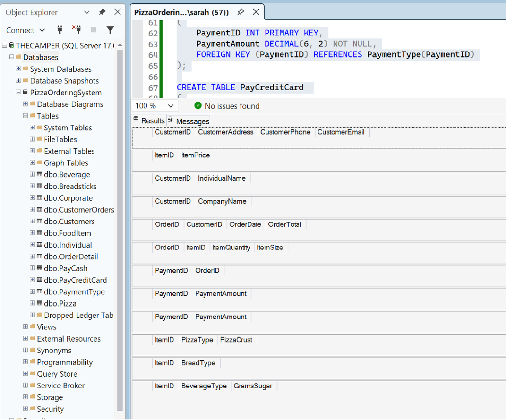
Task: Click the table icon next to dbo.PayCash
Action: [x=40, y=268]
